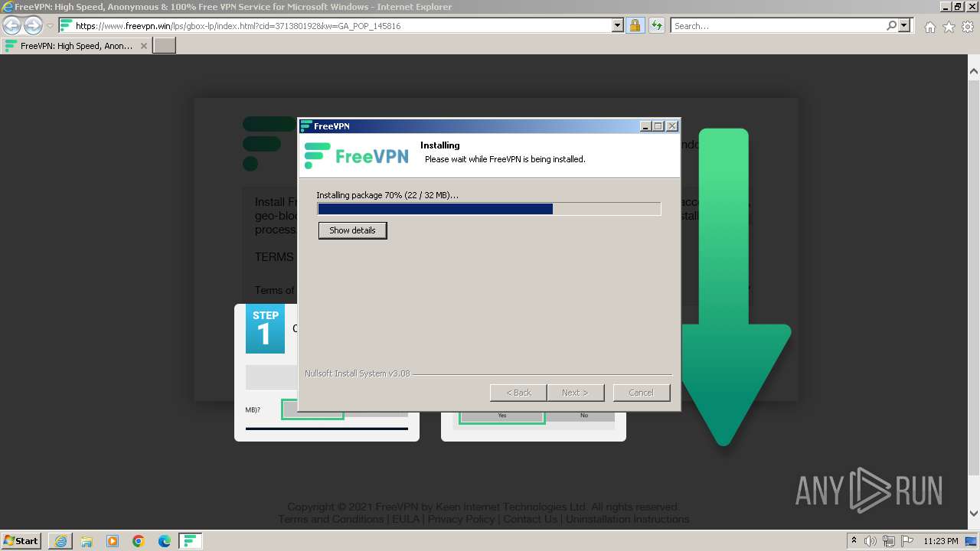The width and height of the screenshot is (980, 551).
Task: Open the media player taskbar icon
Action: click(113, 541)
